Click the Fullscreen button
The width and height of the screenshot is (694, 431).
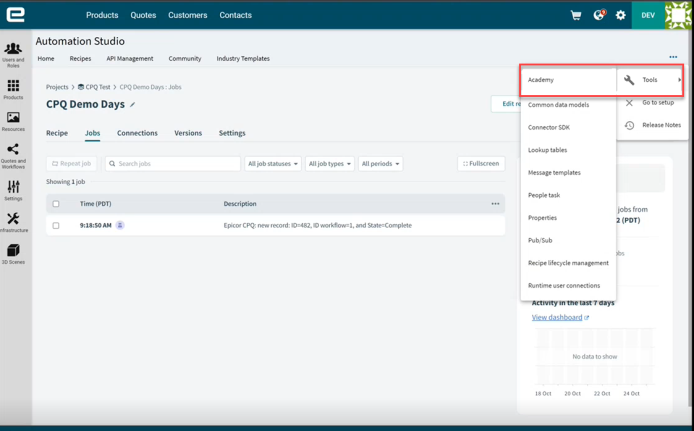pyautogui.click(x=481, y=164)
